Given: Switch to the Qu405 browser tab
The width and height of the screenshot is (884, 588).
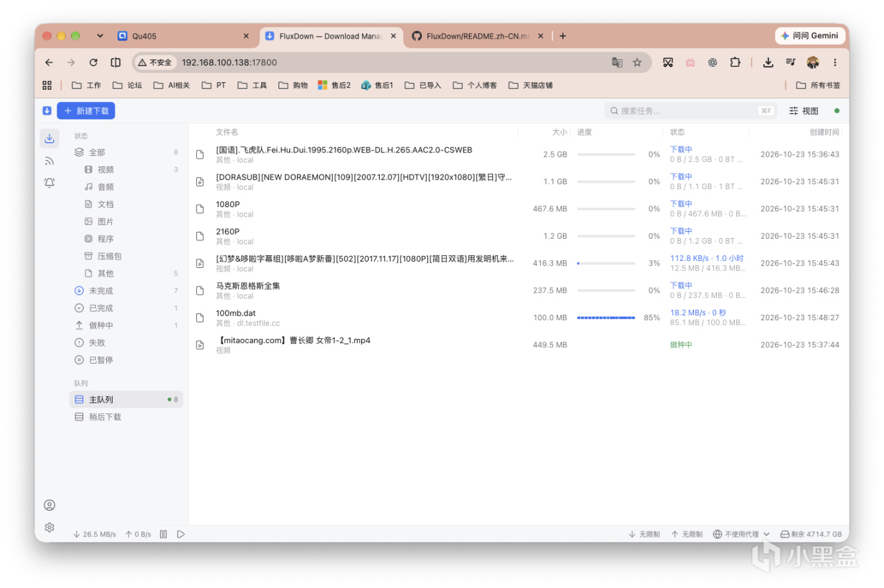Looking at the screenshot, I should tap(184, 36).
